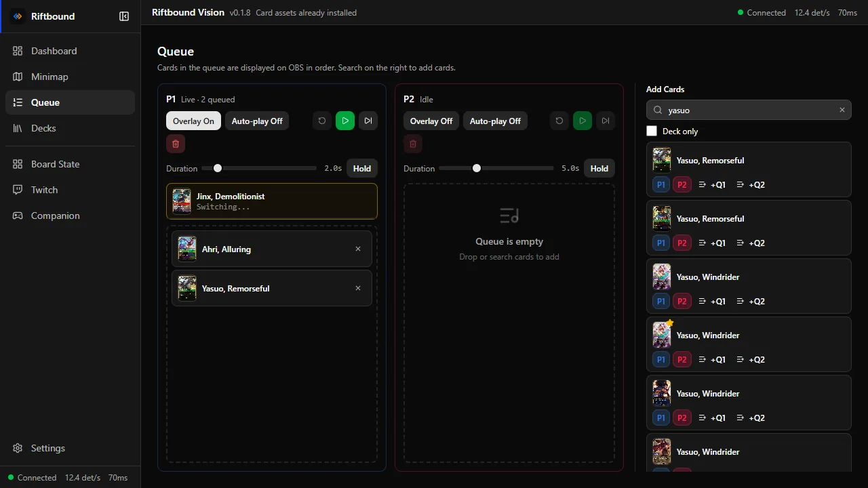The height and width of the screenshot is (488, 868).
Task: Add starred Yasuo, Windrider to Q1
Action: pyautogui.click(x=712, y=359)
